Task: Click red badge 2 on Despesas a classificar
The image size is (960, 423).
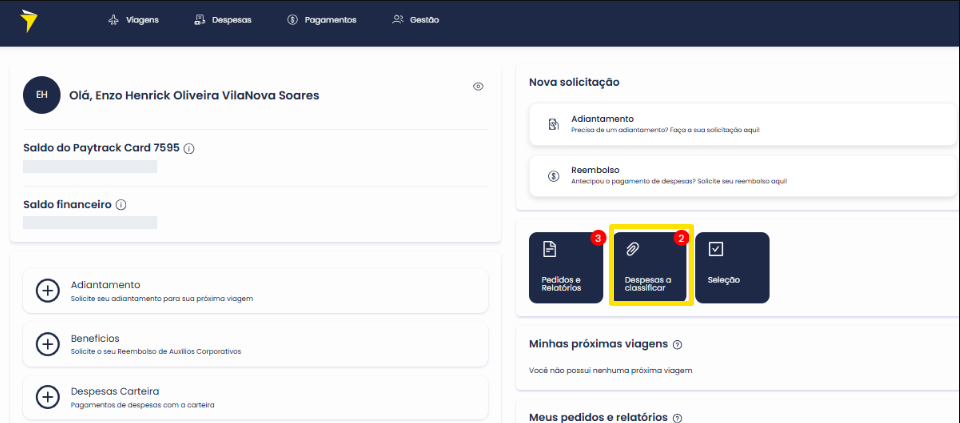Action: (681, 238)
